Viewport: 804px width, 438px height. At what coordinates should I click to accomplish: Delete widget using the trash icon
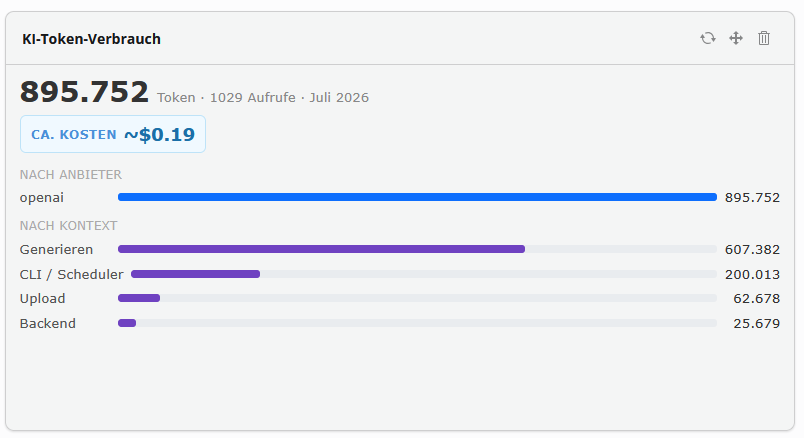click(x=763, y=38)
